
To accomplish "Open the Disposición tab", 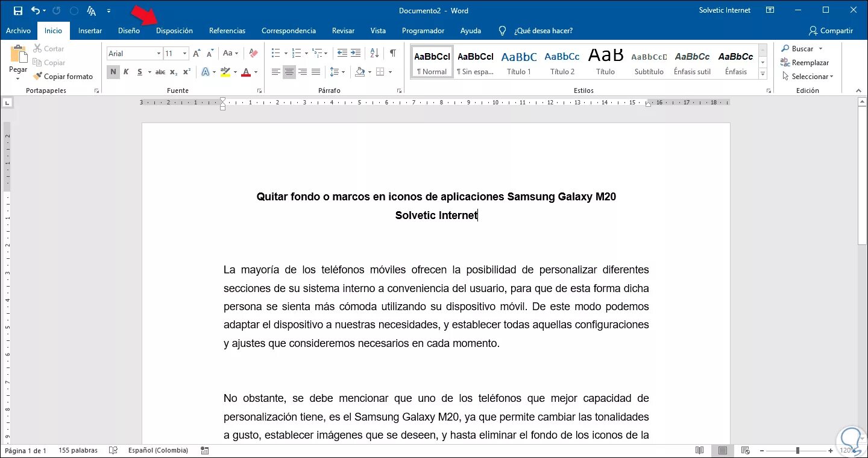I will click(174, 31).
